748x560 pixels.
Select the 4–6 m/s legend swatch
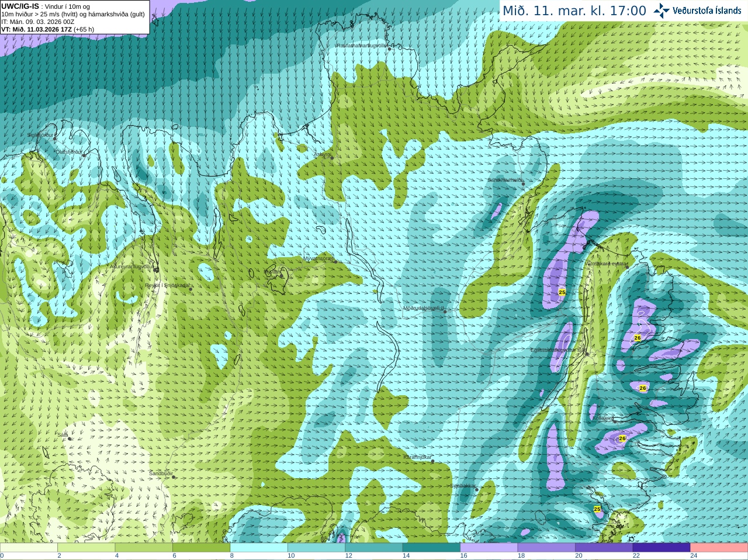tap(144, 548)
